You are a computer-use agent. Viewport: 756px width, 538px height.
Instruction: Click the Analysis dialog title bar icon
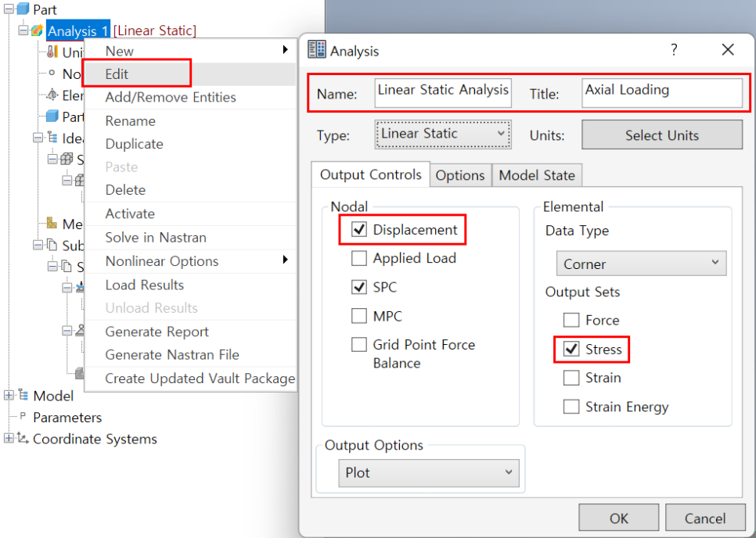[x=317, y=50]
